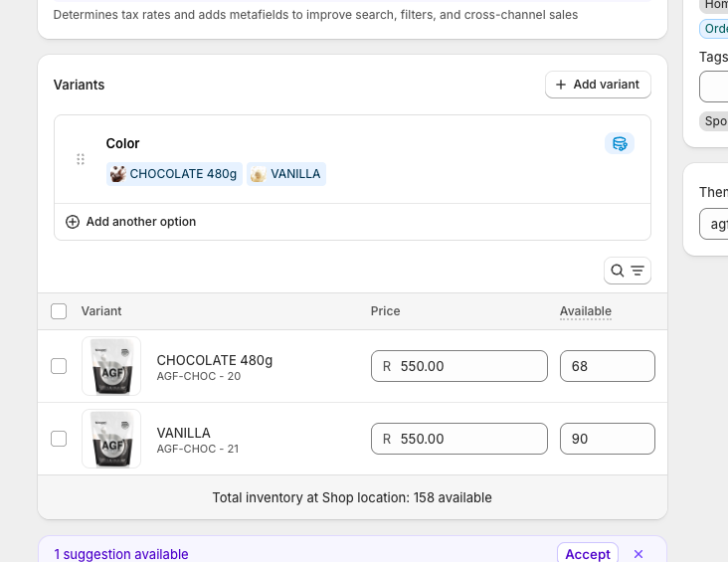Tick the VANILLA variant checkbox
This screenshot has height=562, width=728.
[x=59, y=439]
